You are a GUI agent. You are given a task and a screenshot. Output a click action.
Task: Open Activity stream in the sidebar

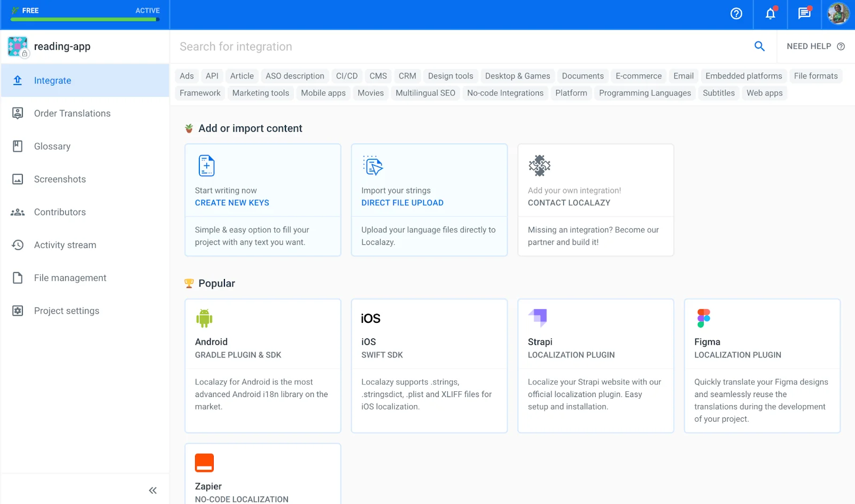tap(65, 245)
